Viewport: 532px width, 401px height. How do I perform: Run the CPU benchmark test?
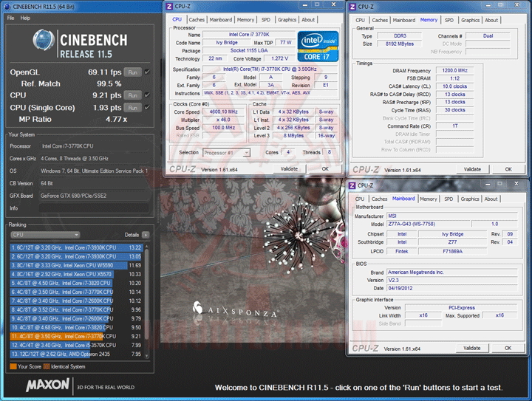[x=133, y=95]
